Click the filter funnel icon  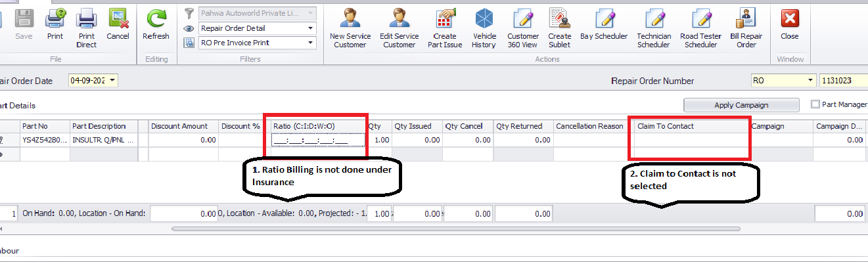click(x=189, y=13)
